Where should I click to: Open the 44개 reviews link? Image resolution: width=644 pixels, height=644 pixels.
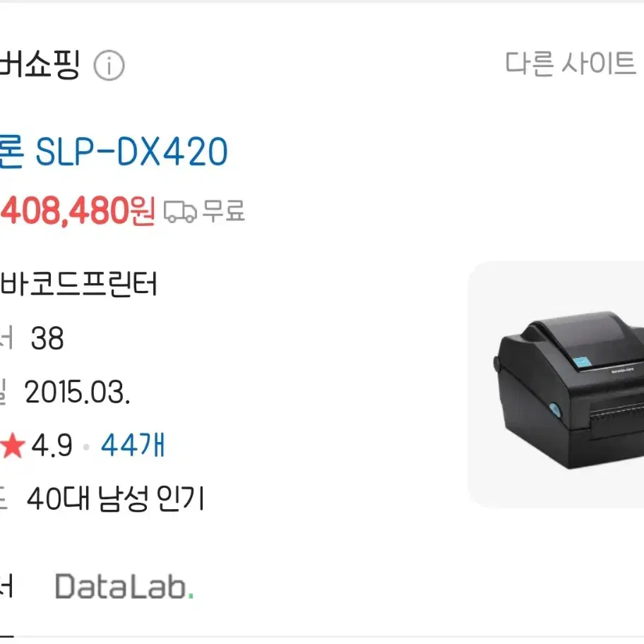tap(133, 445)
